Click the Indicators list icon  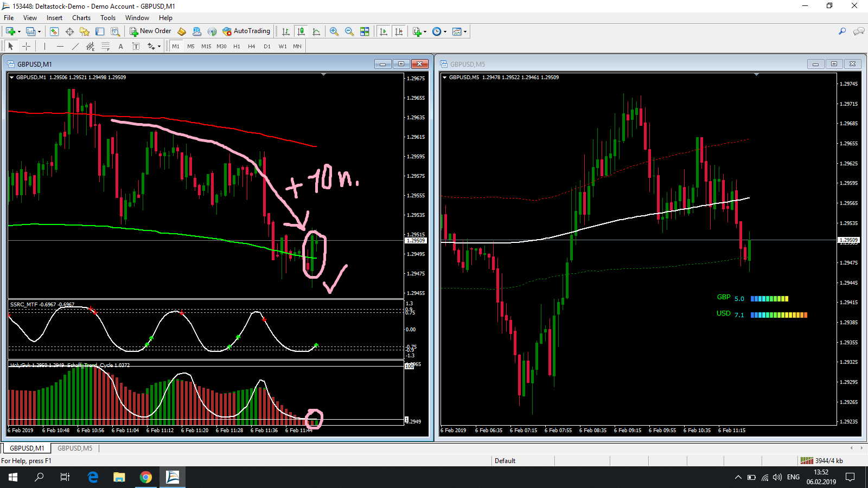[417, 31]
